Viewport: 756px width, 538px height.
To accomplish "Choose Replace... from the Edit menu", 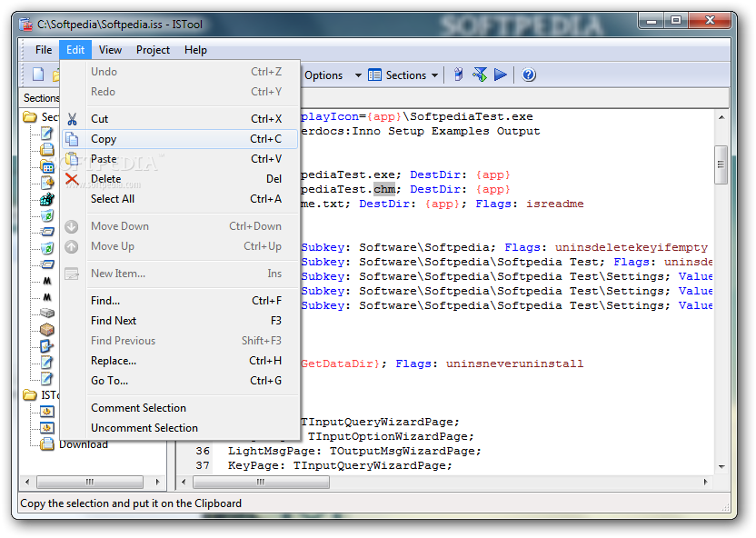I will [180, 361].
